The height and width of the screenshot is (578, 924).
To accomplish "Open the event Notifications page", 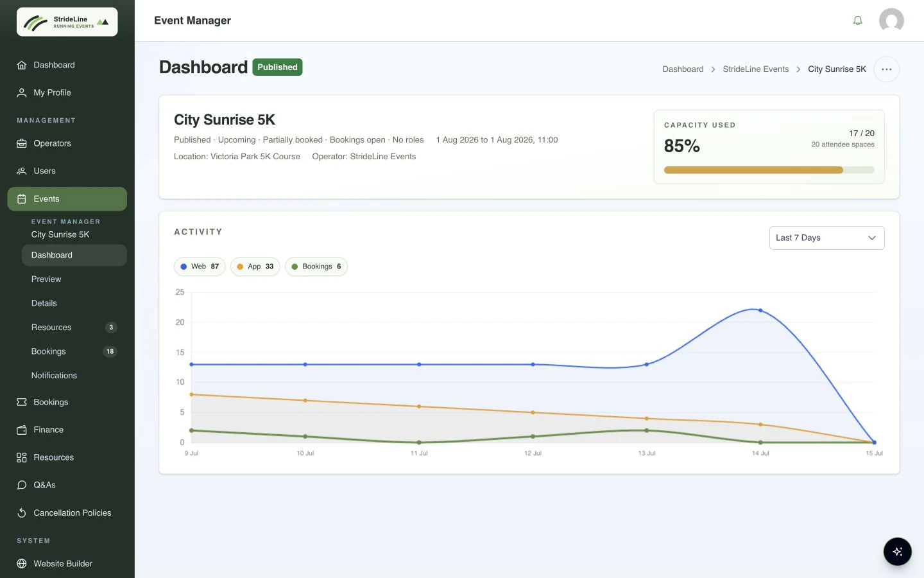I will (74, 376).
